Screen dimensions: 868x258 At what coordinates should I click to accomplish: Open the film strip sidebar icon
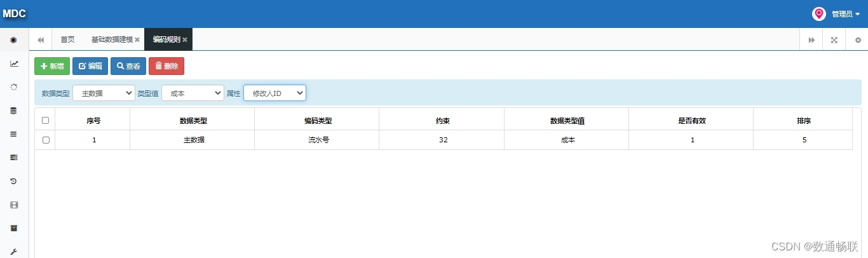(x=14, y=205)
